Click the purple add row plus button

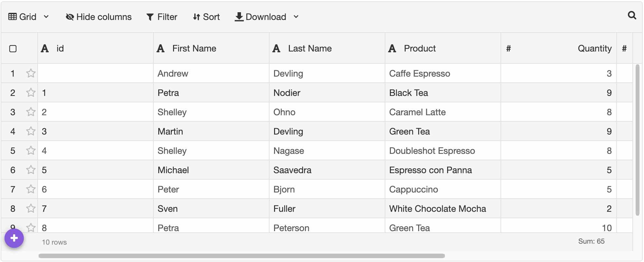[14, 238]
